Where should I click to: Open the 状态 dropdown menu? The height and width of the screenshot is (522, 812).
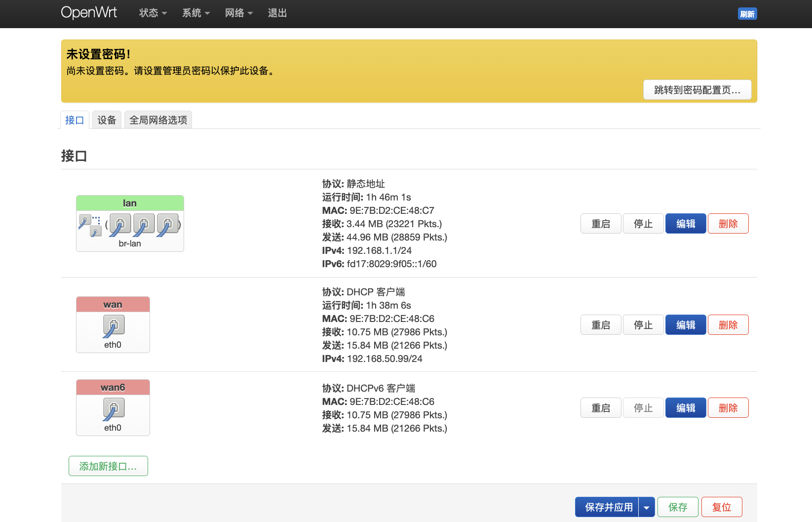point(153,13)
